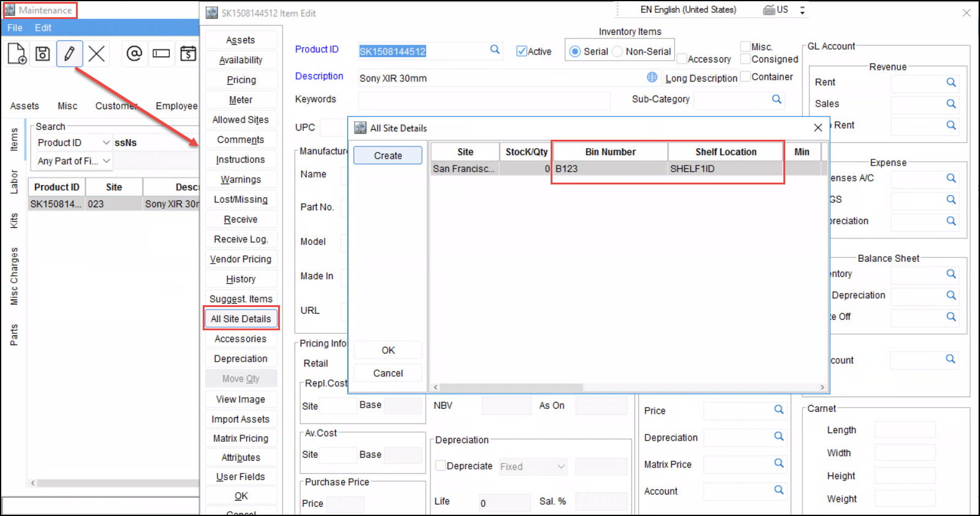Viewport: 980px width, 516px height.
Task: Open the Sub-Category lookup magnifier
Action: (777, 99)
